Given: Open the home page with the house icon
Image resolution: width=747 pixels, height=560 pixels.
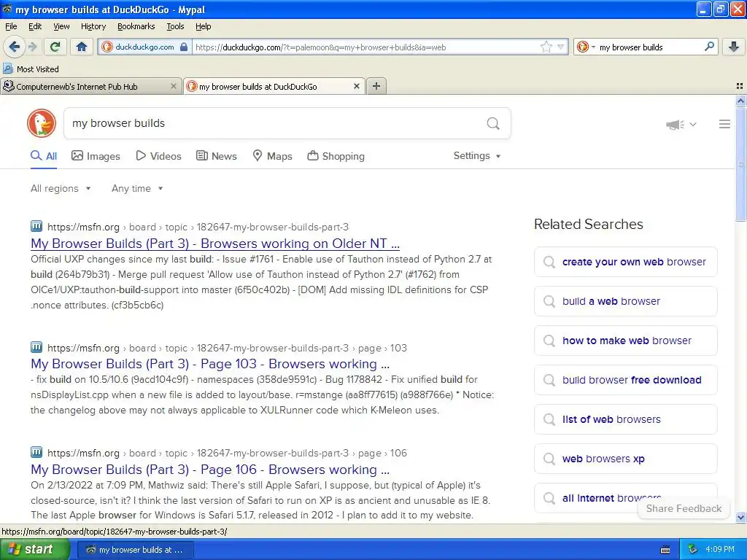Looking at the screenshot, I should [82, 47].
